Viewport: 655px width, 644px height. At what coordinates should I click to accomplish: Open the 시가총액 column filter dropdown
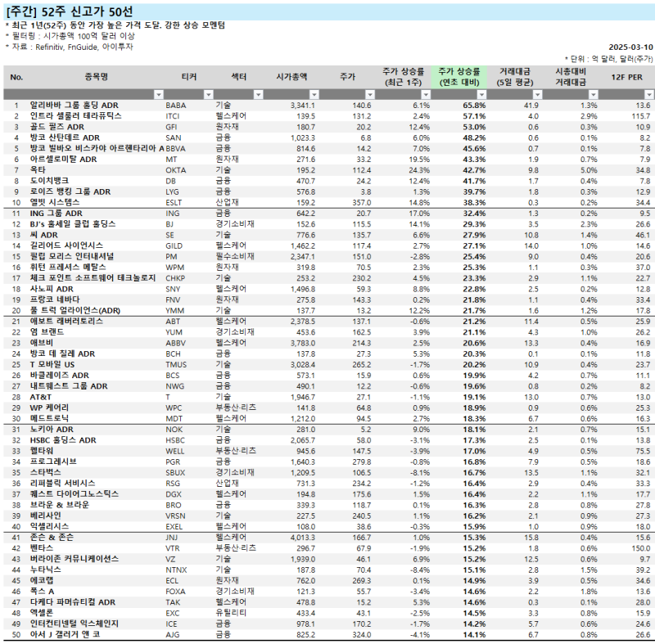click(314, 94)
